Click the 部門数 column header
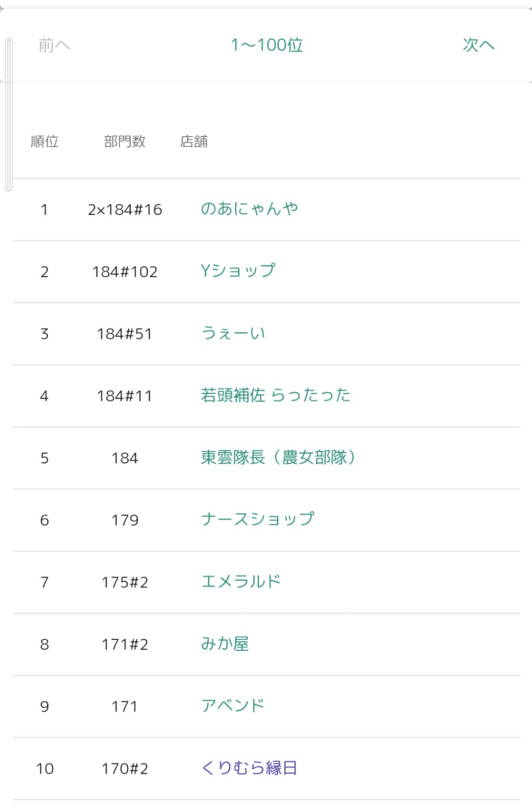 point(125,141)
